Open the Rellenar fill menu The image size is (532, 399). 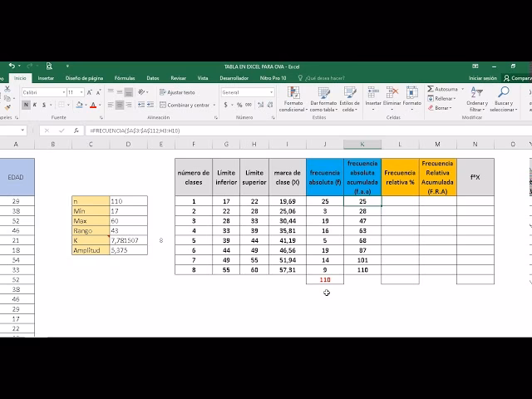(441, 98)
